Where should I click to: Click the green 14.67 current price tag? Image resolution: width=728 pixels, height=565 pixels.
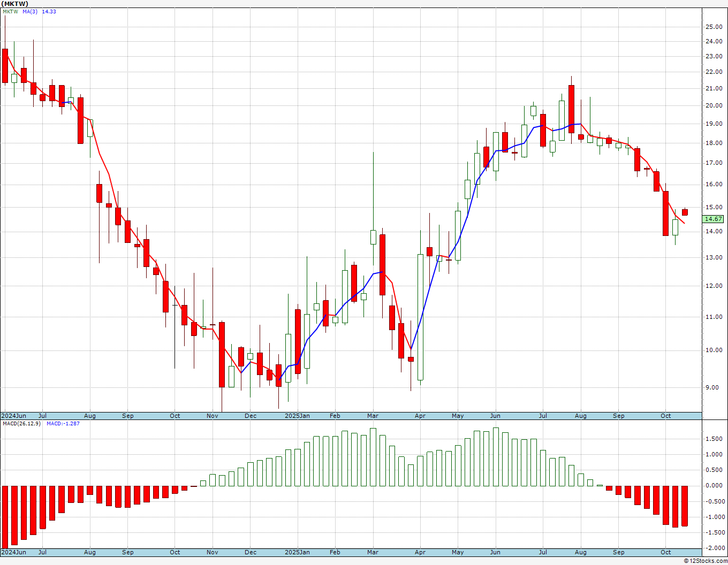click(714, 219)
